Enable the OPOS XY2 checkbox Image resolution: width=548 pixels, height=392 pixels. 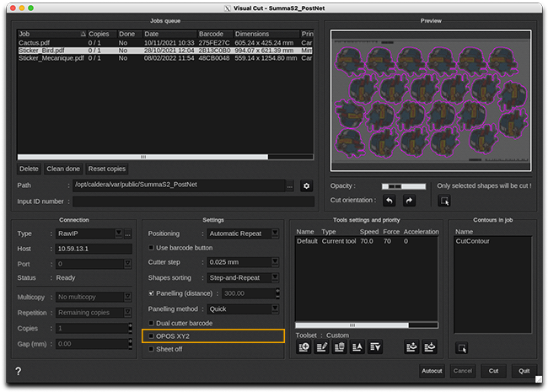[152, 336]
